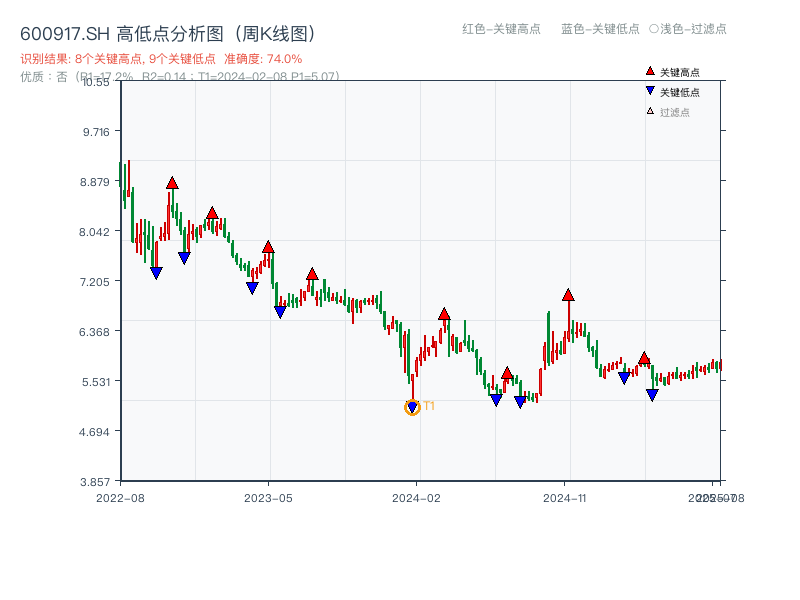Screen dimensions: 800x600
Task: Click the red key-high triangle above 2023-05
Action: 268,247
